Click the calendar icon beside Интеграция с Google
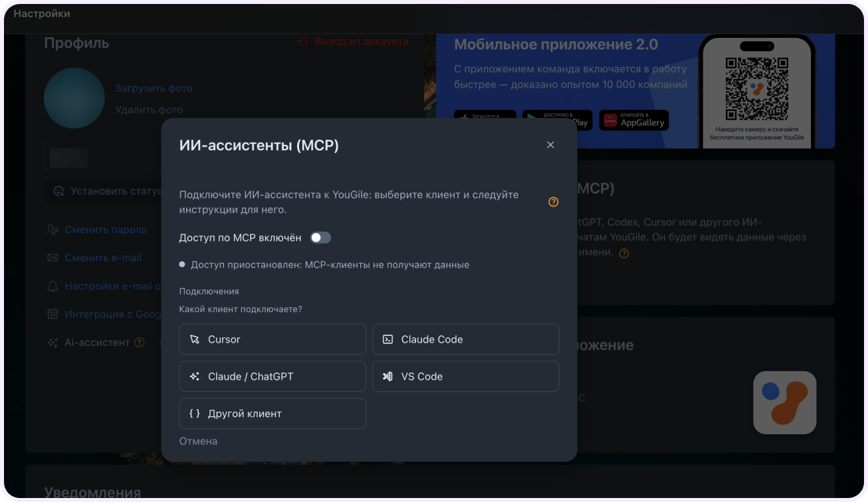This screenshot has width=868, height=502. click(x=53, y=314)
